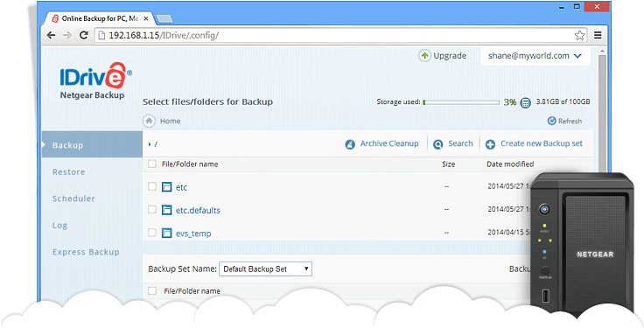Click the green Upgrade arrow icon

tap(424, 55)
